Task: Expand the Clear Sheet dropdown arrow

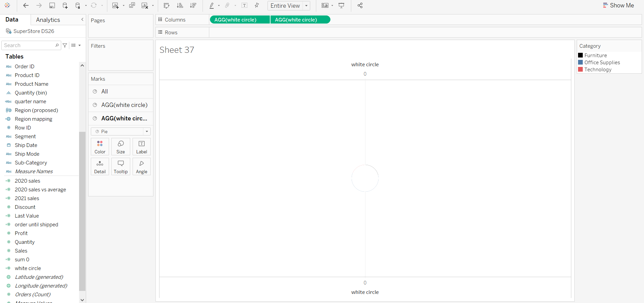Action: click(153, 6)
